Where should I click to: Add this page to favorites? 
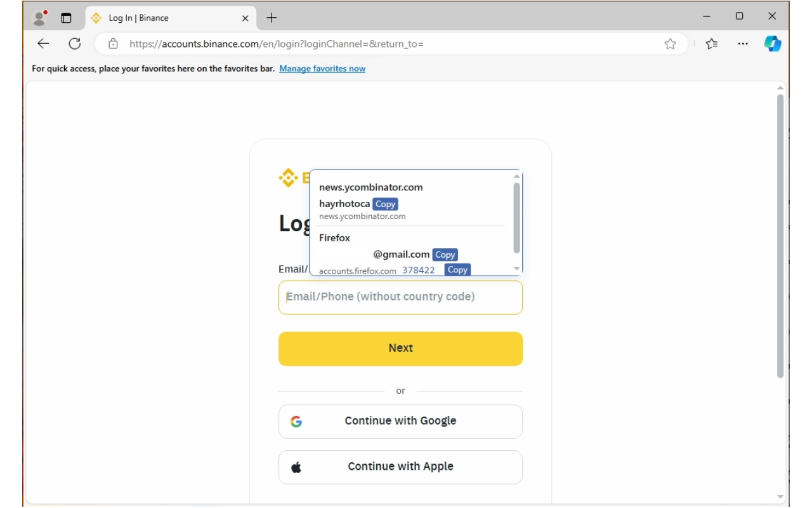point(670,44)
